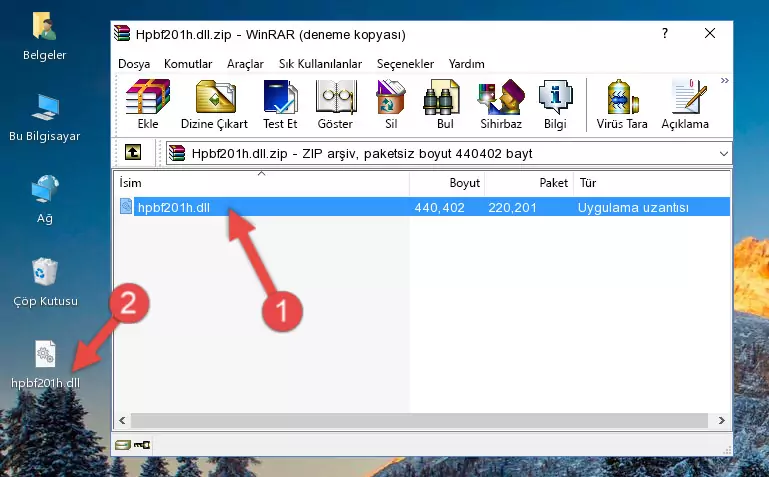769x477 pixels.
Task: Click horizontal scrollbar left arrow
Action: coord(122,420)
